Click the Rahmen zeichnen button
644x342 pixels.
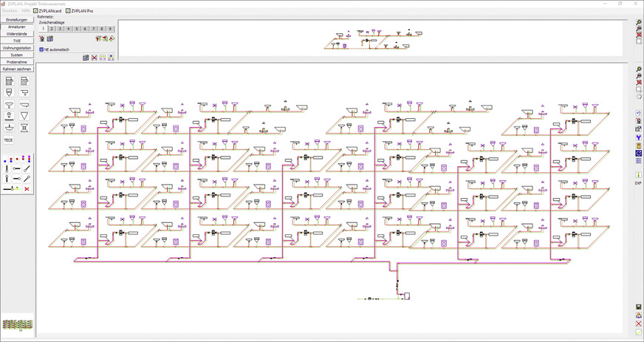17,69
